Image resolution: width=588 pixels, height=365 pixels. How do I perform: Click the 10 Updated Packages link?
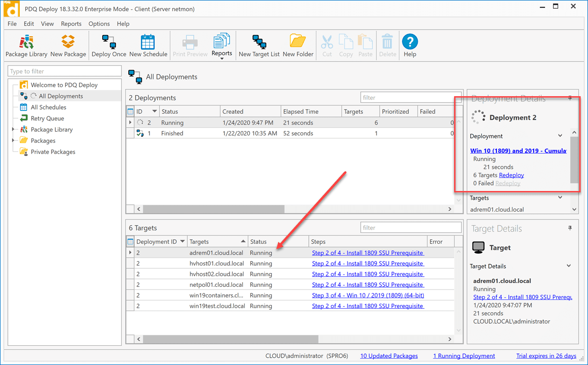pyautogui.click(x=389, y=356)
